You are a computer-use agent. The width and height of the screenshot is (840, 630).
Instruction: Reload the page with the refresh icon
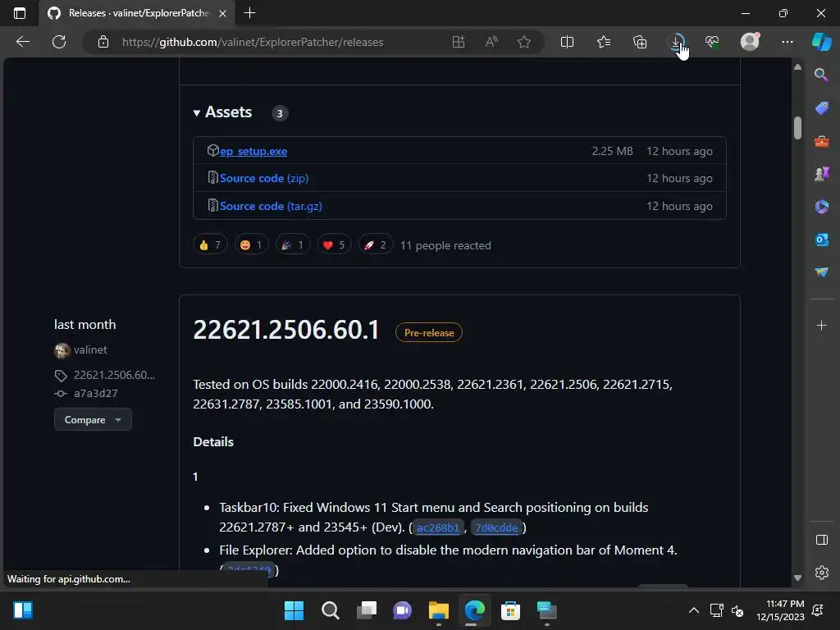(59, 42)
